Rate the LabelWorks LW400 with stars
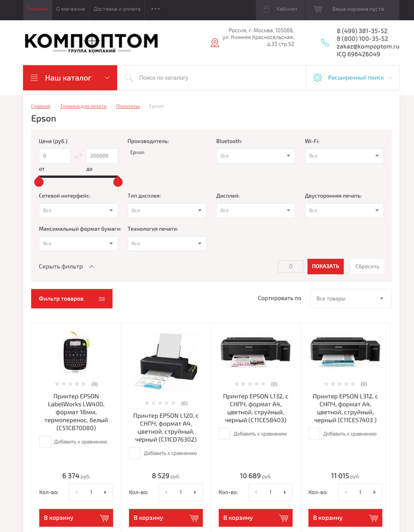The image size is (414, 532). [71, 384]
